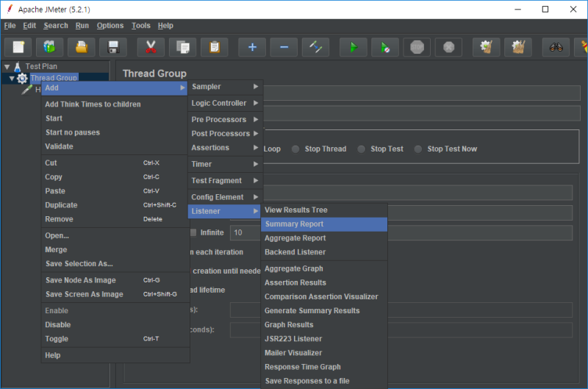Viewport: 588px width, 389px height.
Task: Open the Options menu
Action: tap(110, 26)
